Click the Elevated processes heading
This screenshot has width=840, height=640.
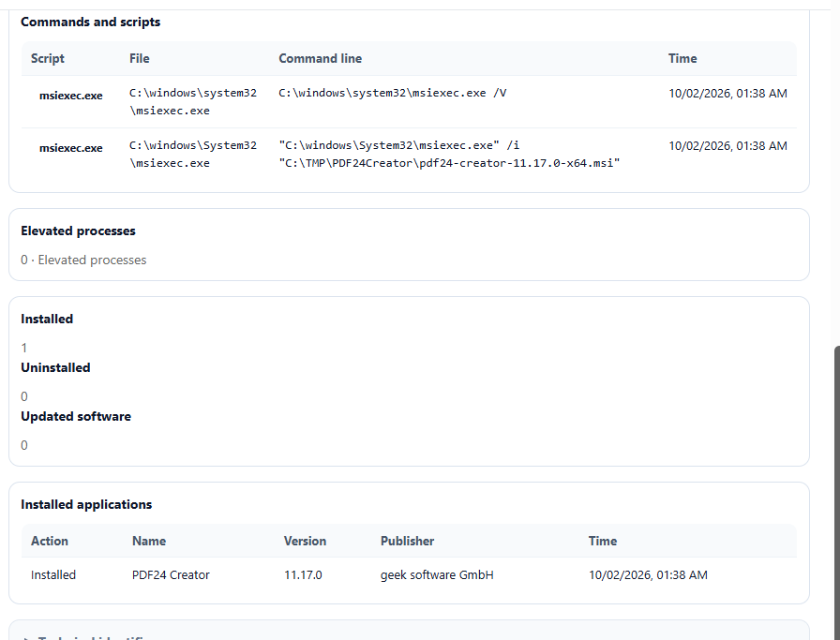(78, 231)
